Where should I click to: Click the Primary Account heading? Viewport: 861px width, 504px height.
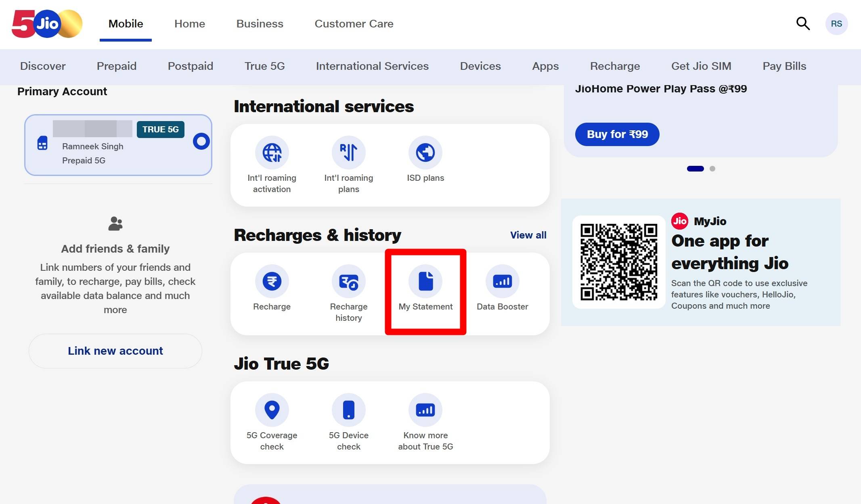[62, 92]
